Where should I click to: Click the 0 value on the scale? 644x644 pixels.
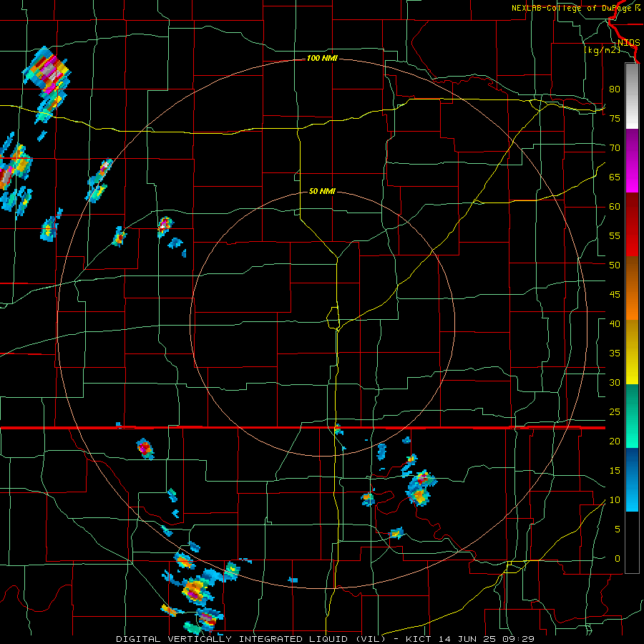[618, 559]
